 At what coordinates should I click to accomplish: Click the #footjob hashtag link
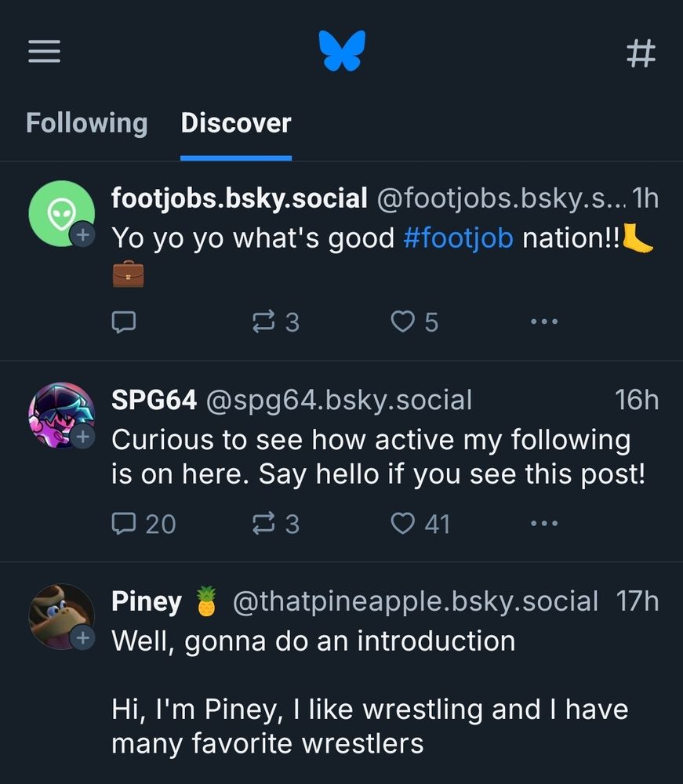coord(458,237)
